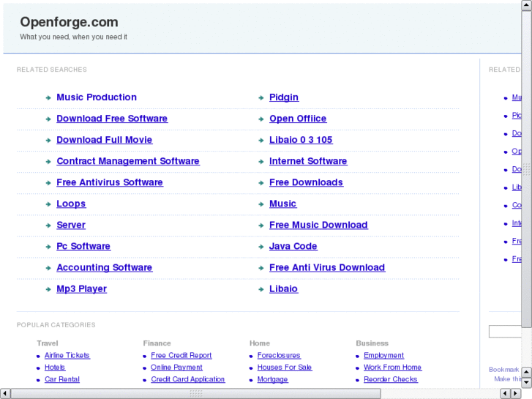Click the horizontal scrollbar left arrow at far left

pyautogui.click(x=5, y=394)
